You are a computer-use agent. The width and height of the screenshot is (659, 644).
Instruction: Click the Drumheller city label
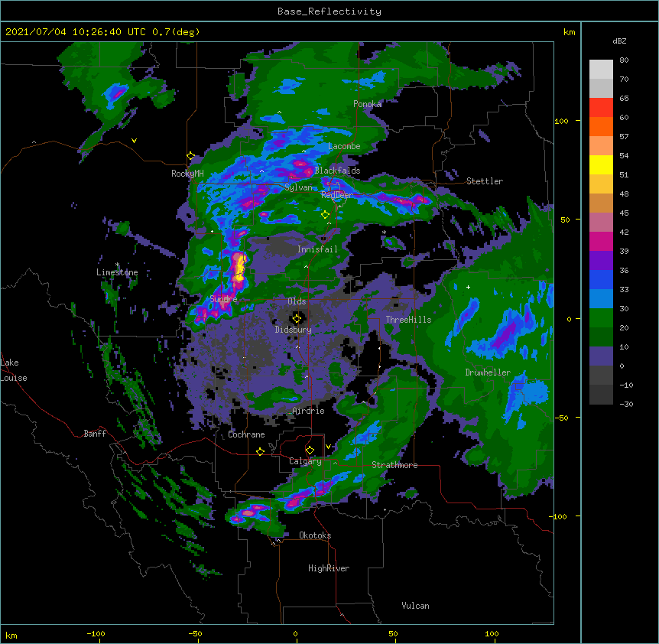[x=488, y=372]
